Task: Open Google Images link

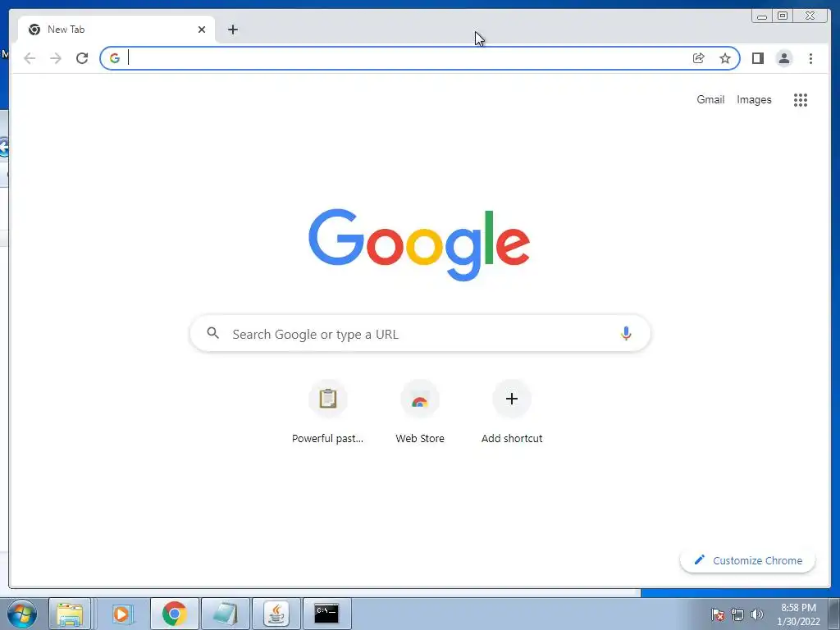Action: 754,99
